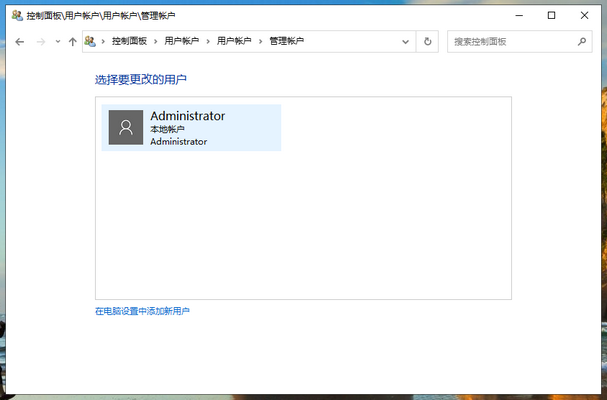Click the Forward navigation arrow
607x400 pixels.
tap(41, 42)
